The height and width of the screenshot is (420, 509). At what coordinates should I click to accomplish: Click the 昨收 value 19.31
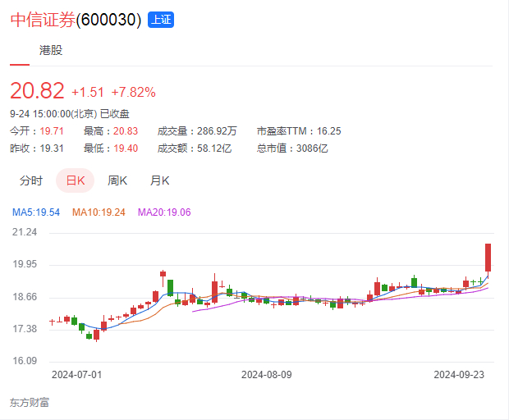[x=52, y=148]
